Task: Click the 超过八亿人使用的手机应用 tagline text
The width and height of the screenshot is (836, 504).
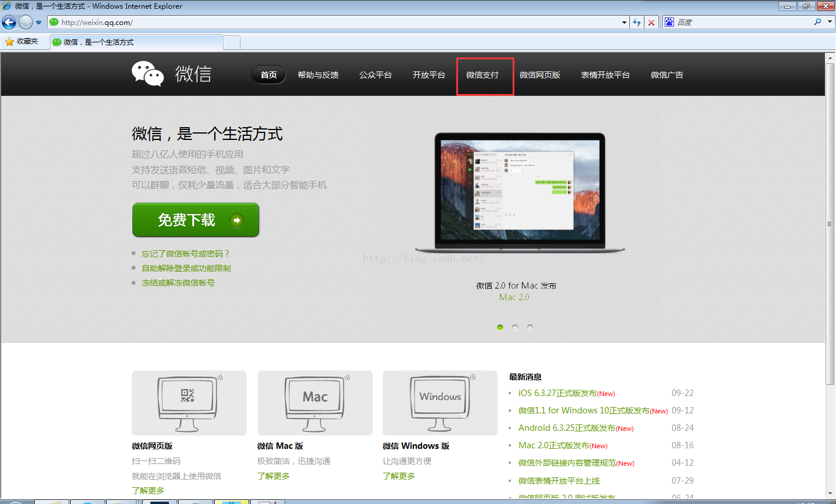Action: click(x=188, y=154)
